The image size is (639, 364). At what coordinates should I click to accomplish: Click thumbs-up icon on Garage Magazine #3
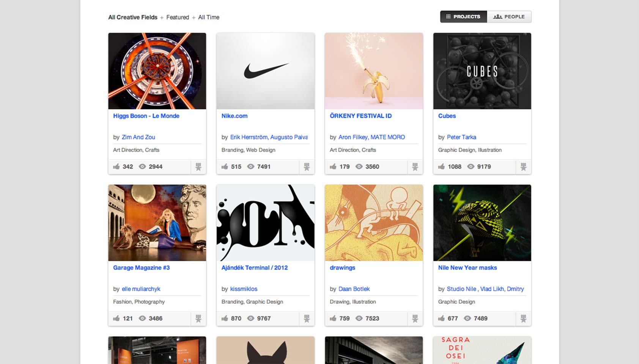pyautogui.click(x=116, y=318)
